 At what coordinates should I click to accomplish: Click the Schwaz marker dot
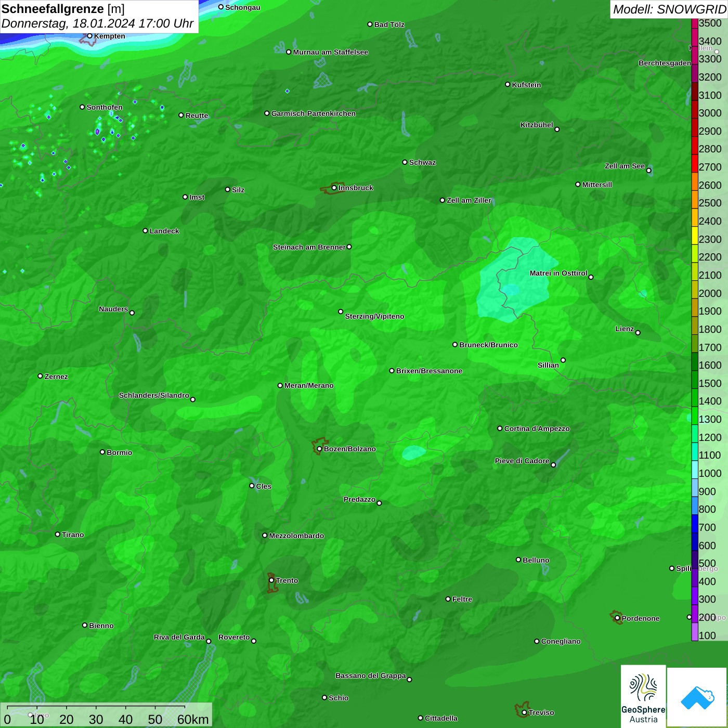pos(405,162)
